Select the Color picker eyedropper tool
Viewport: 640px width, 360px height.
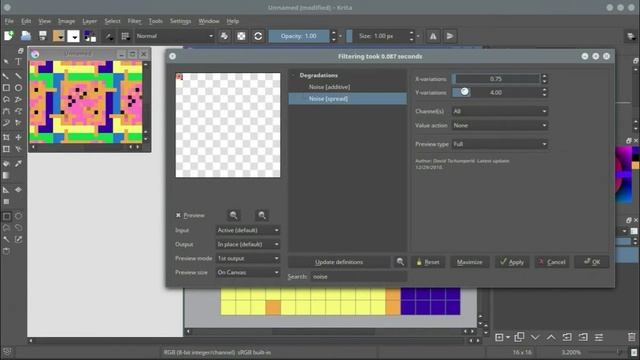(18, 164)
